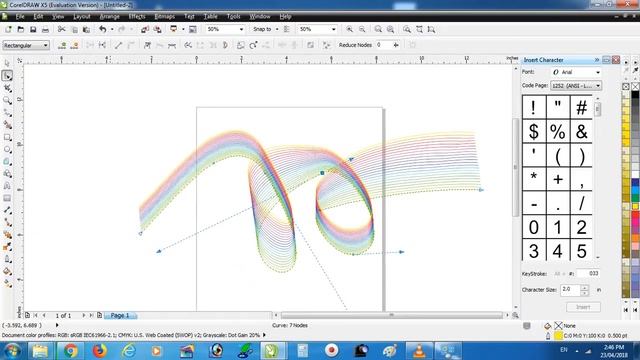The image size is (640, 360).
Task: Select the Fill tool in toolbox
Action: pos(7,271)
